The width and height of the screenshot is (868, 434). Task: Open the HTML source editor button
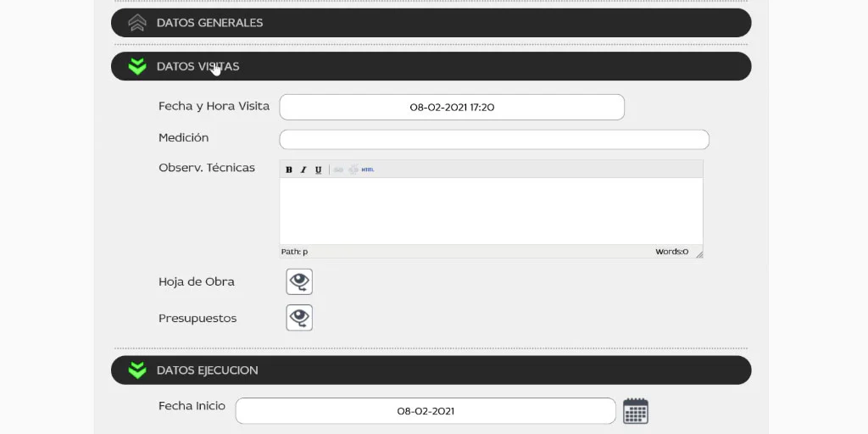coord(368,170)
